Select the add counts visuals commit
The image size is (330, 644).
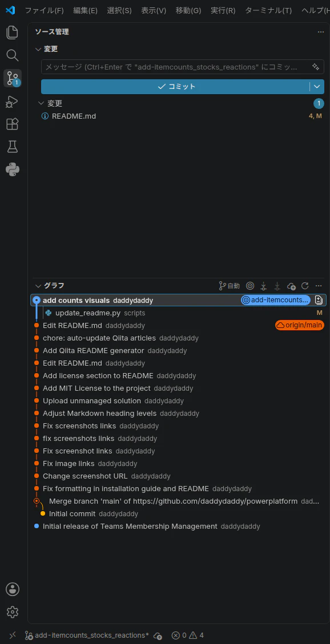[178, 300]
